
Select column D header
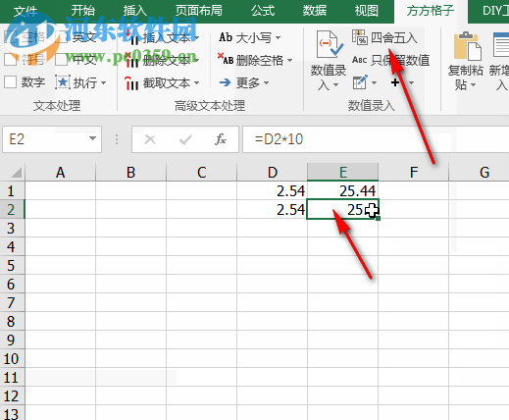point(272,172)
